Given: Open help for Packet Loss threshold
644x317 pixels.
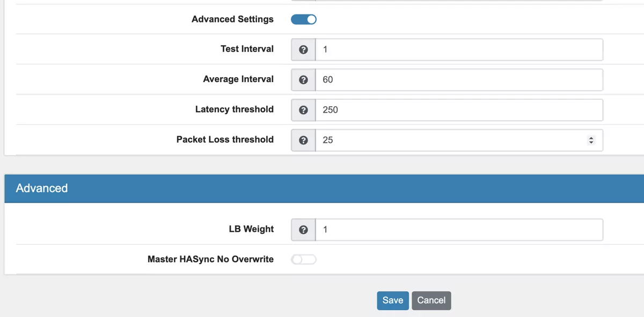Looking at the screenshot, I should click(303, 139).
